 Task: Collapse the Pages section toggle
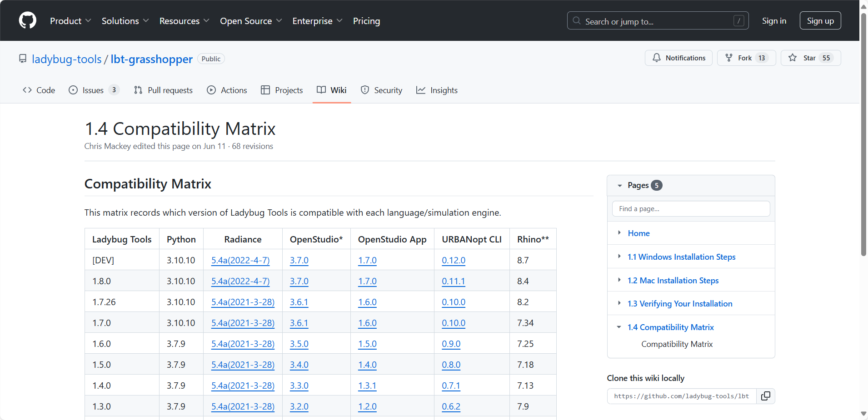coord(619,185)
